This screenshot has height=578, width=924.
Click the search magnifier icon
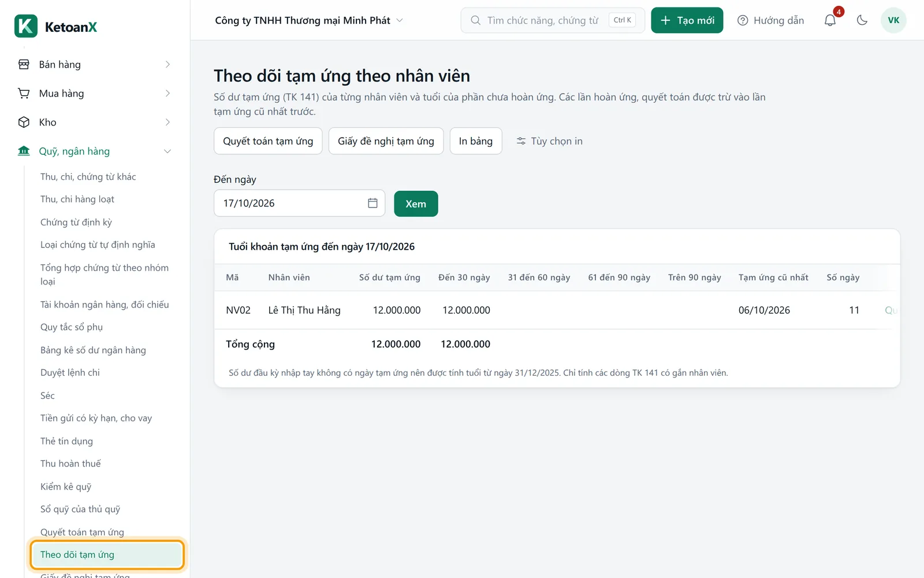[x=475, y=20]
